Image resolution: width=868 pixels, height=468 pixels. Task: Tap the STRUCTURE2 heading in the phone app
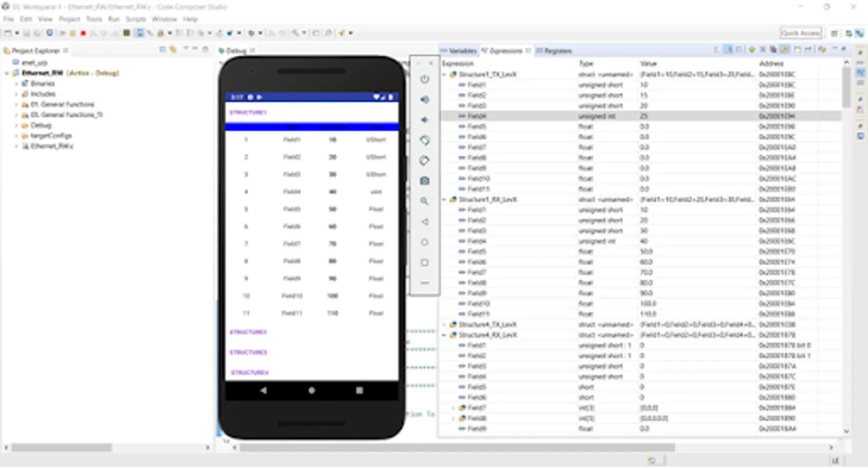point(248,332)
